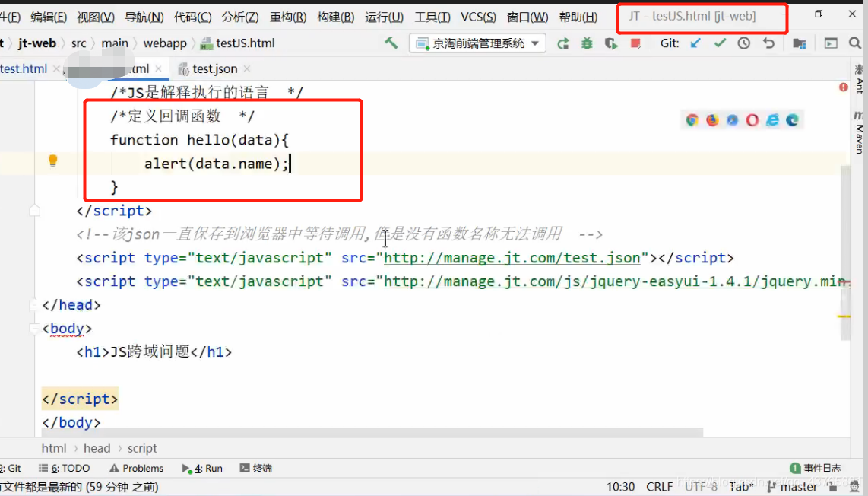The image size is (868, 496).
Task: Open in Opera browser icon
Action: click(x=752, y=119)
